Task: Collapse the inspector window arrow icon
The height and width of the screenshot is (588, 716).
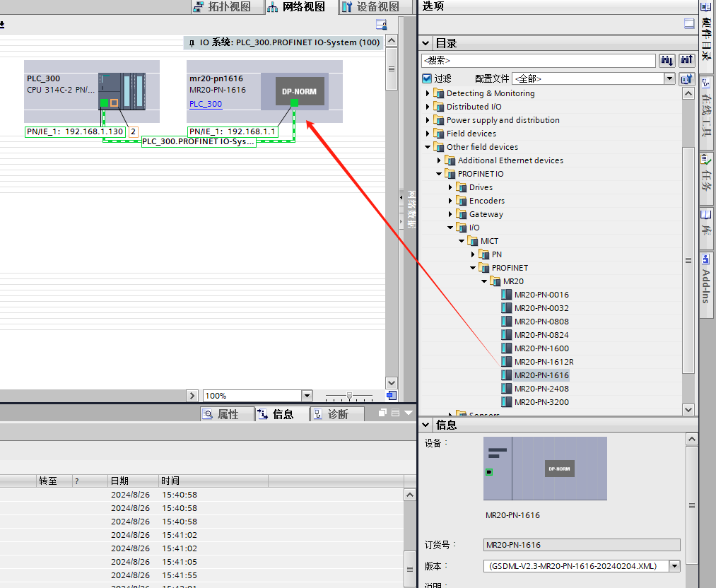Action: click(x=409, y=413)
